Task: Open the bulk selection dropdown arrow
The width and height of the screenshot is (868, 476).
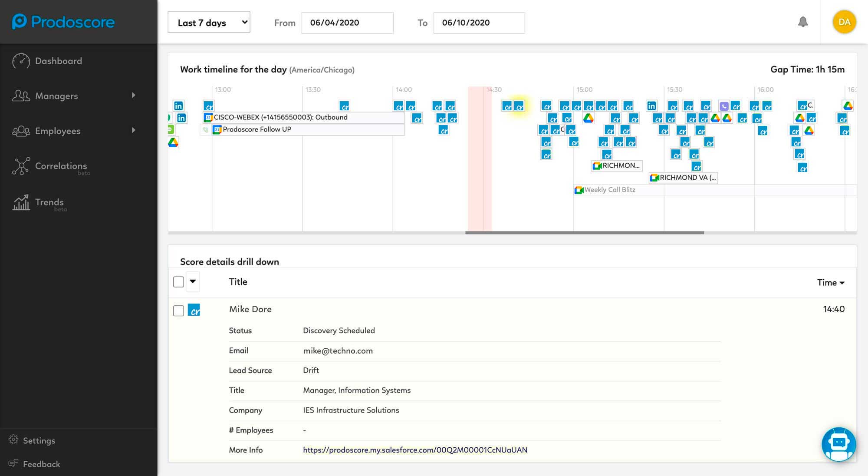Action: click(193, 281)
